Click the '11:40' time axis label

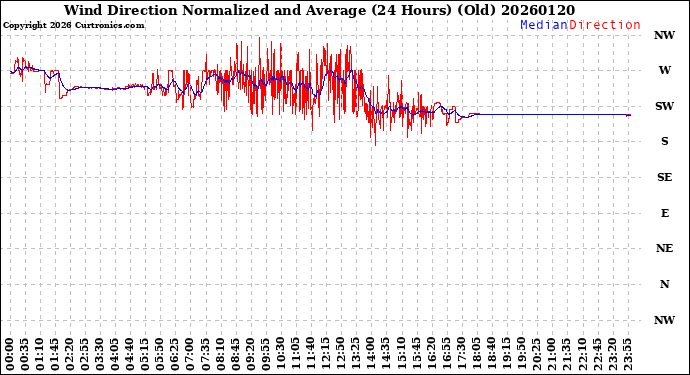310,354
